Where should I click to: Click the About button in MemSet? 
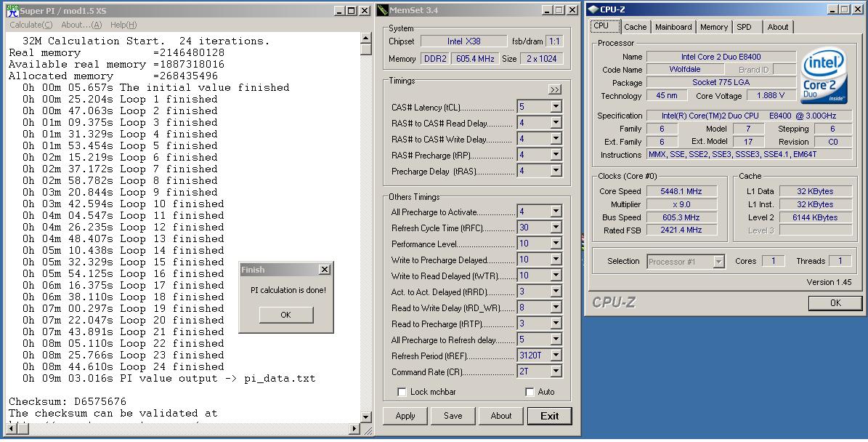(x=501, y=416)
